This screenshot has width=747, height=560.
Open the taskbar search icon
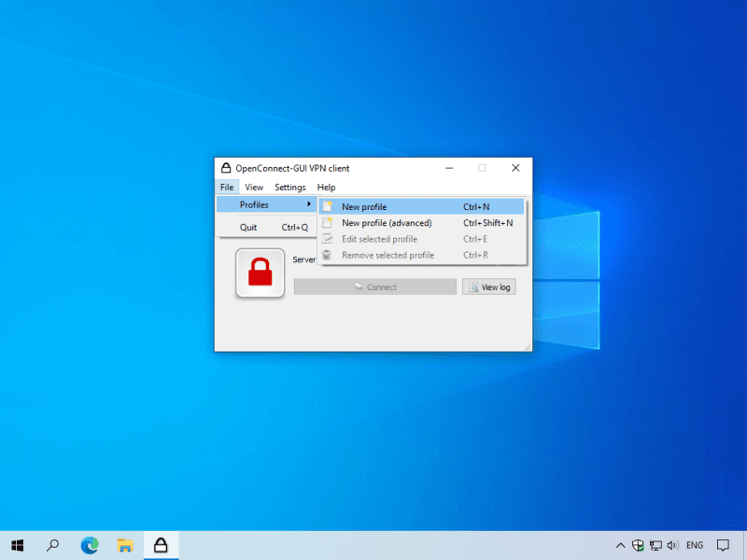53,545
